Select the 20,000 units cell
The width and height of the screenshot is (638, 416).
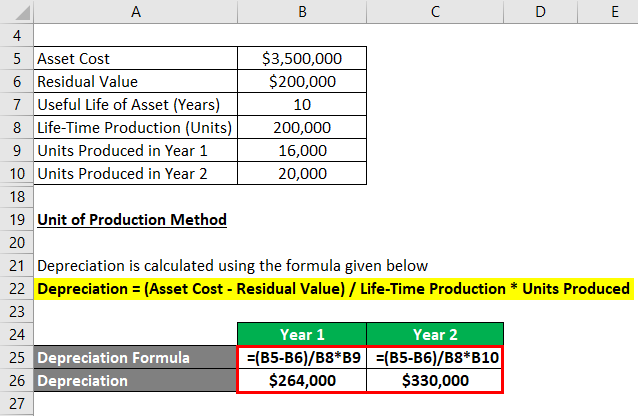tap(302, 174)
